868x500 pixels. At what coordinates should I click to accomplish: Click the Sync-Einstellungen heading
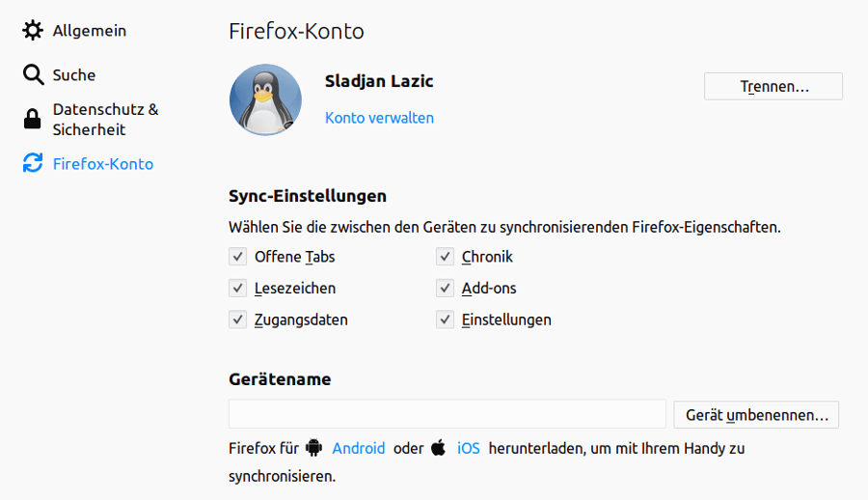click(308, 196)
